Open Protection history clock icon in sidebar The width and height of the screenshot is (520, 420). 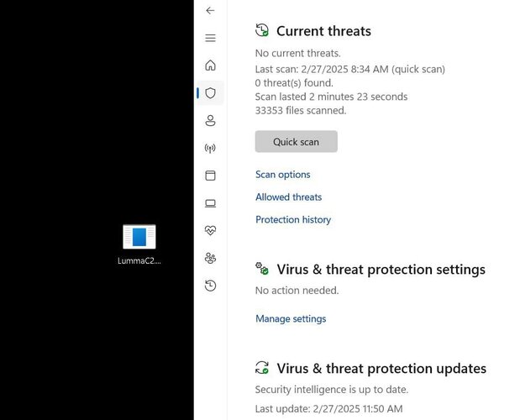(210, 286)
